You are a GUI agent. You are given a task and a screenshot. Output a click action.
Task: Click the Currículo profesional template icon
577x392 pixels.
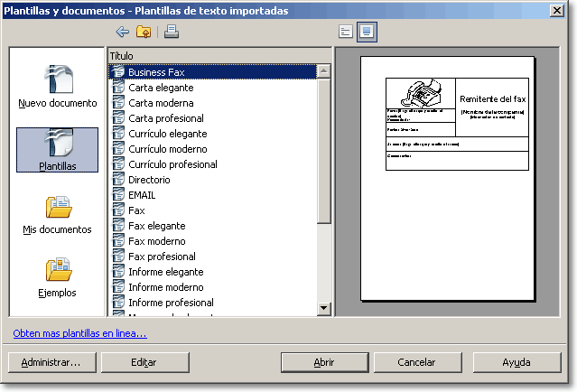pyautogui.click(x=118, y=164)
